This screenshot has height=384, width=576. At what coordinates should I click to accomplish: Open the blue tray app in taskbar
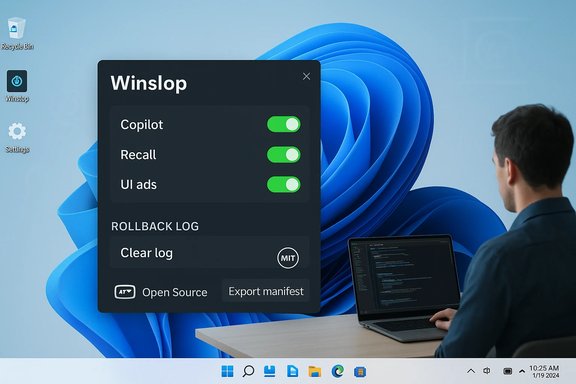click(x=270, y=371)
